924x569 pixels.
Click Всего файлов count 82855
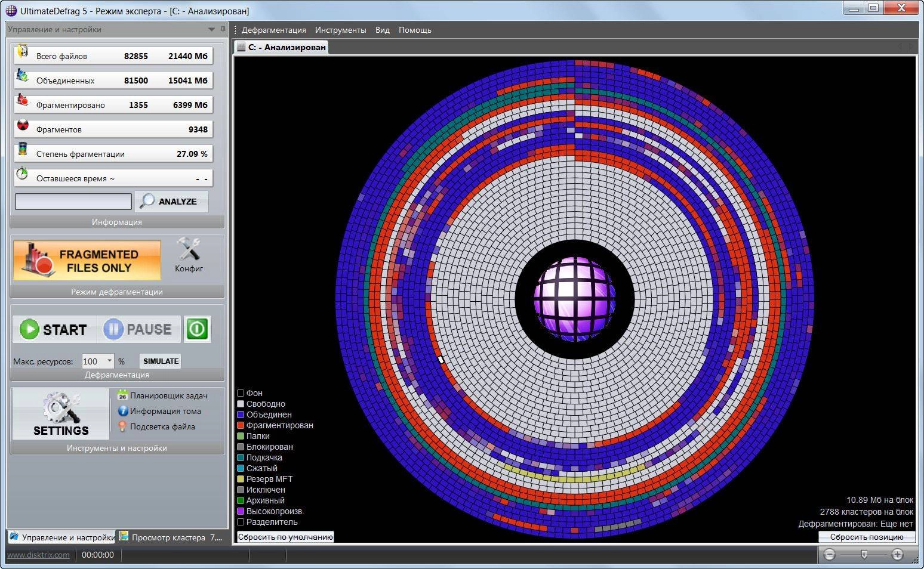click(136, 56)
